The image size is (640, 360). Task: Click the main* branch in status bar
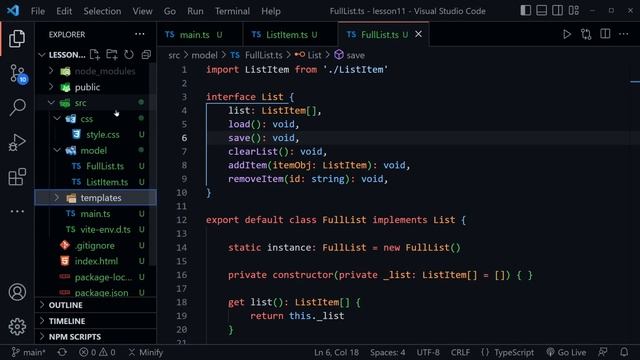(x=28, y=352)
